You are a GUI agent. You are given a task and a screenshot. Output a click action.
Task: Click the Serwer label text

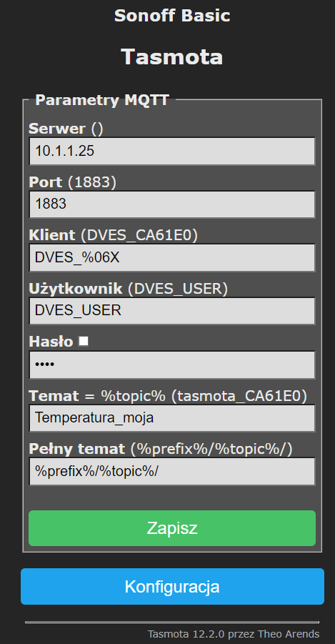pos(57,129)
